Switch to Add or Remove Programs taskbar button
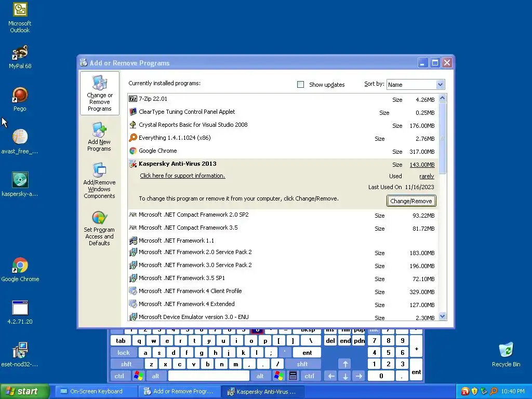This screenshot has width=532, height=399. click(179, 391)
